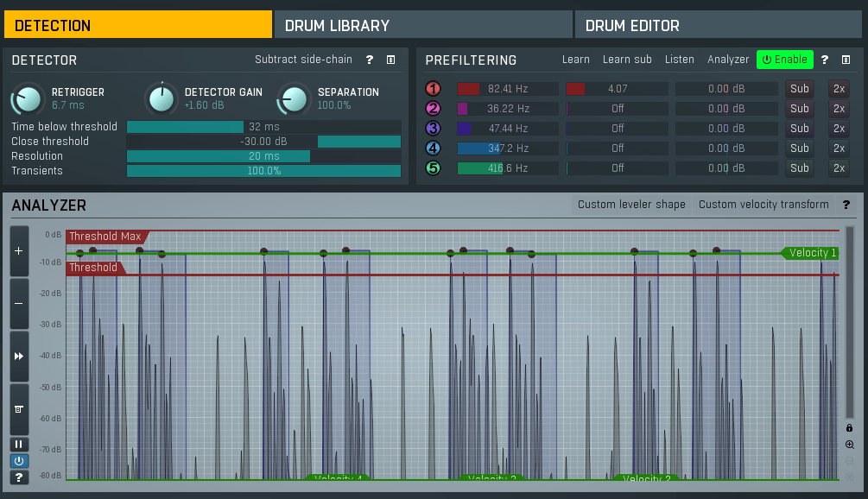868x499 pixels.
Task: Click the Prefiltering Analyzer button
Action: coord(728,60)
